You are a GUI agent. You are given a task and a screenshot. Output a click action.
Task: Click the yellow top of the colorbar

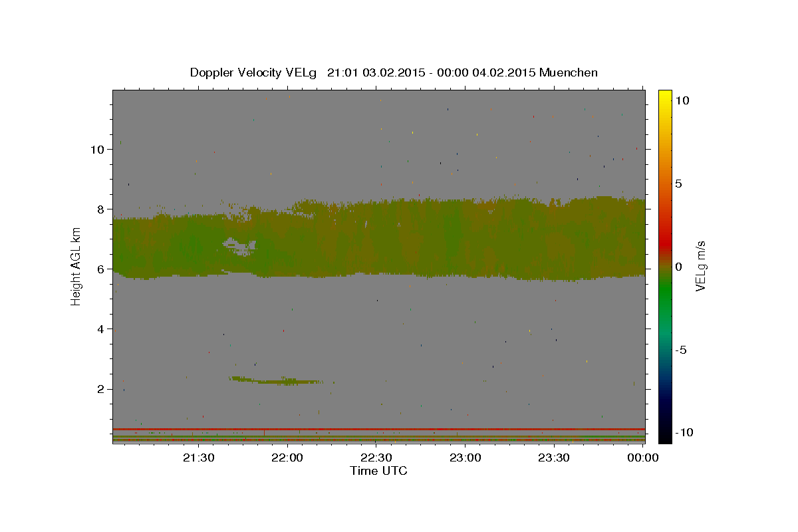point(664,96)
